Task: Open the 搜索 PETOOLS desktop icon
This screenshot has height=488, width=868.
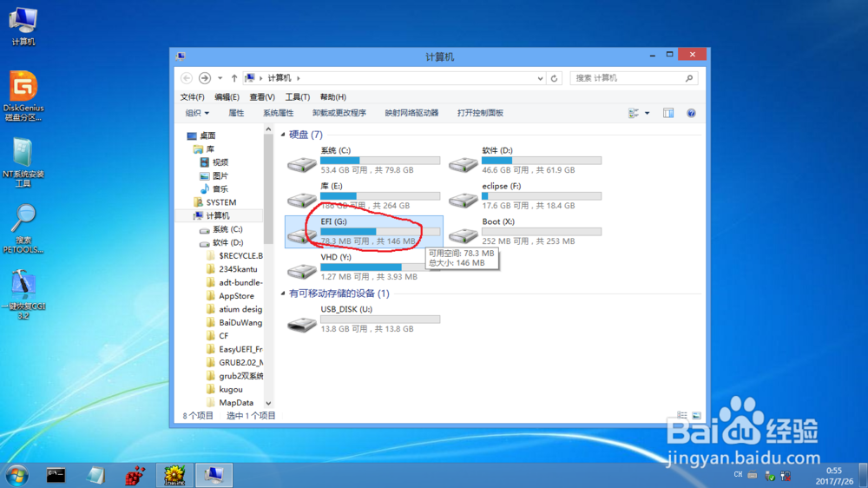Action: (x=23, y=228)
